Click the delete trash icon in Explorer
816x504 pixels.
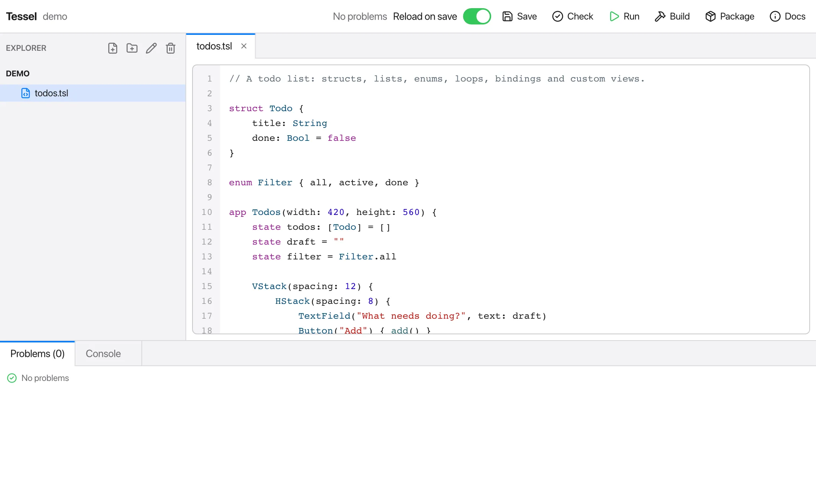pos(171,48)
